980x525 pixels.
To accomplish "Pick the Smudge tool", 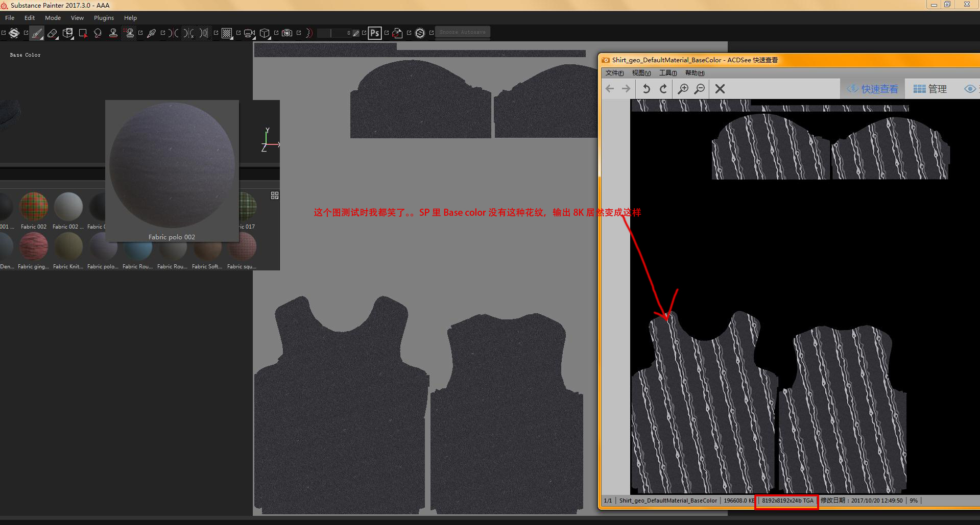I will [98, 34].
